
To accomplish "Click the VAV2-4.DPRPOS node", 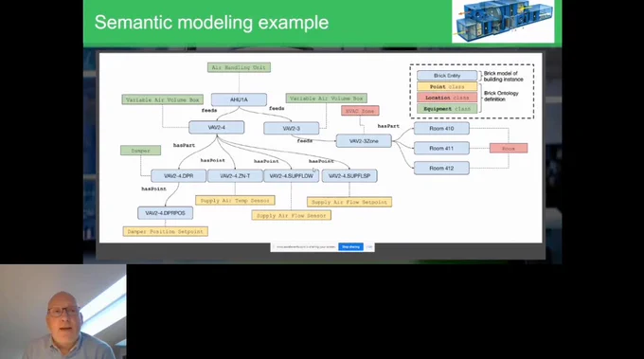I will [165, 213].
